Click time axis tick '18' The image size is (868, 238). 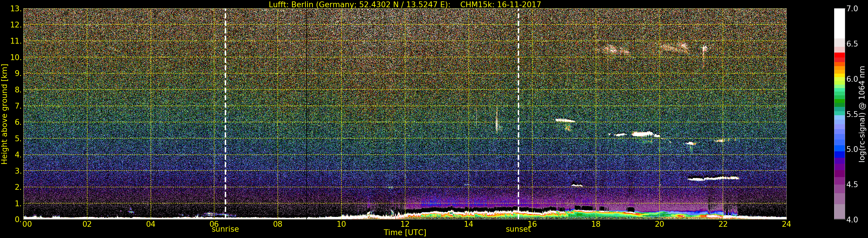click(x=596, y=224)
